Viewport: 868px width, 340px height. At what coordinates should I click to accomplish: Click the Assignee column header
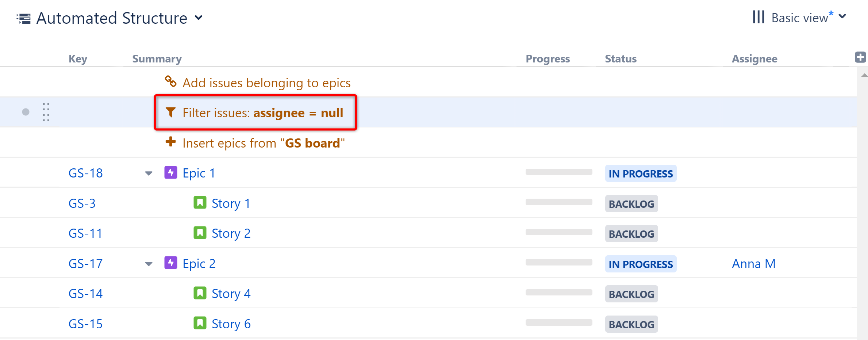(x=754, y=58)
